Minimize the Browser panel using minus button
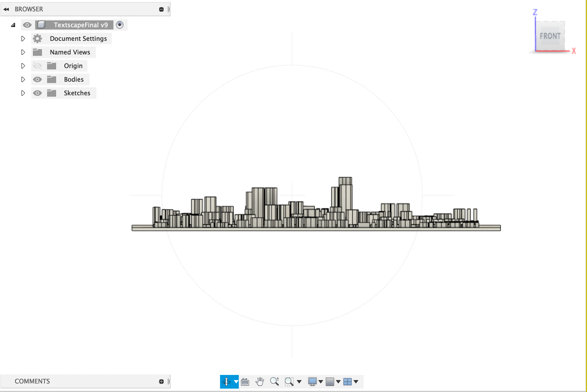The width and height of the screenshot is (587, 392). tap(161, 9)
